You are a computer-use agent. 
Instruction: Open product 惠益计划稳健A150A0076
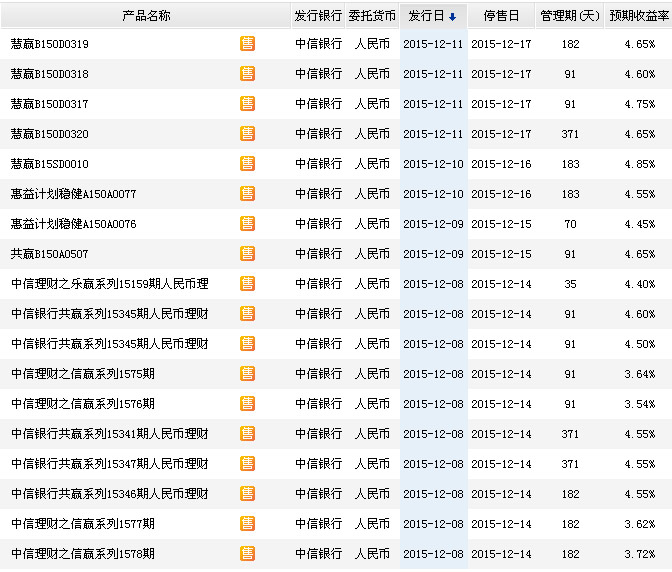[73, 224]
